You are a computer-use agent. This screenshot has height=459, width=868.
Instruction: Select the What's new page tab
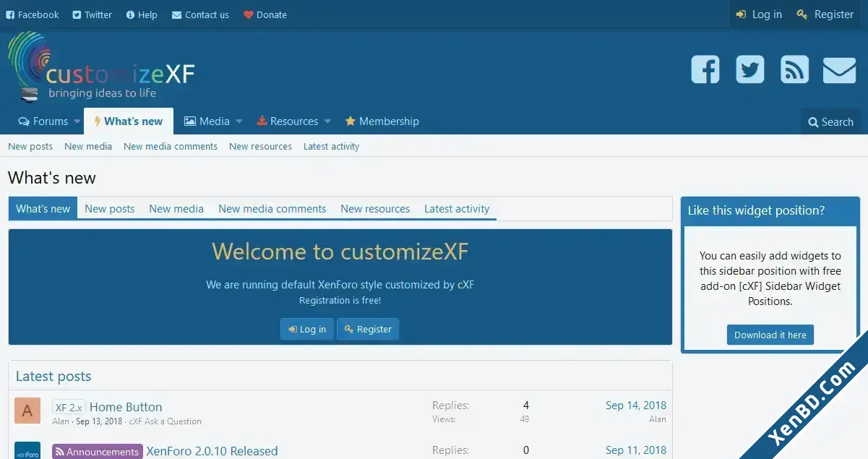click(x=43, y=209)
